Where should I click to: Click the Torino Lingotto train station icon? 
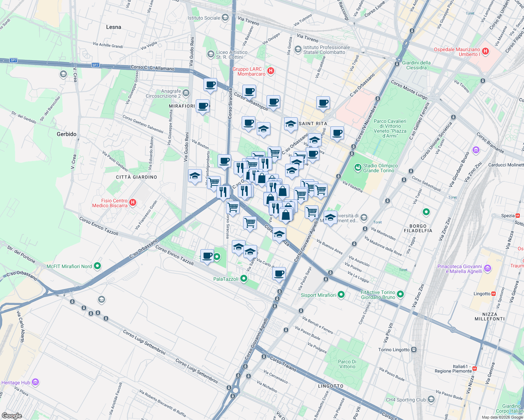(x=414, y=350)
